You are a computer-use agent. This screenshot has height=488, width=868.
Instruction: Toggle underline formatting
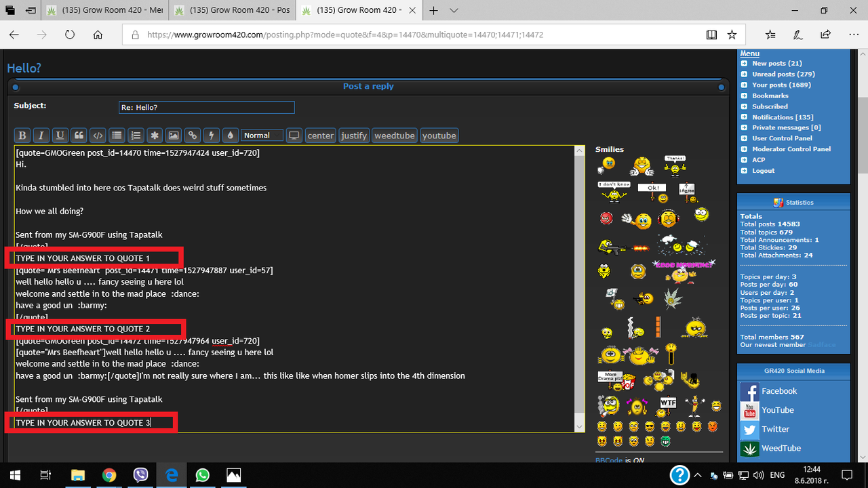[x=60, y=135]
